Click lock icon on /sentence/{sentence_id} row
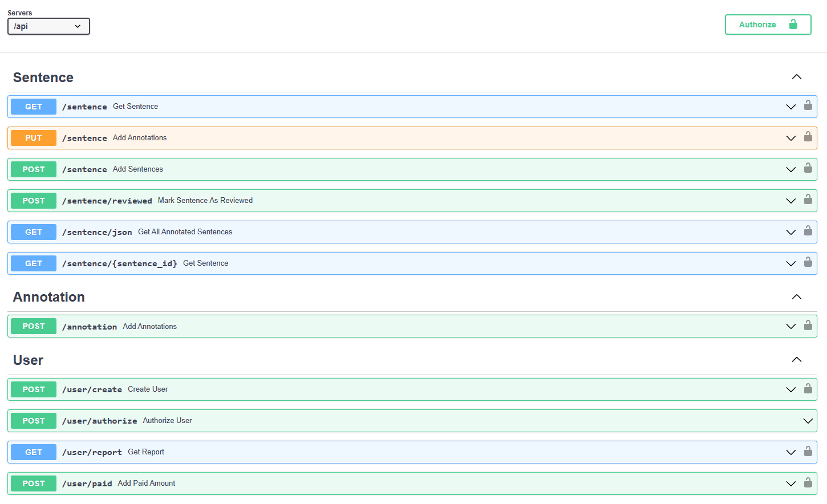This screenshot has width=827, height=504. (x=808, y=262)
